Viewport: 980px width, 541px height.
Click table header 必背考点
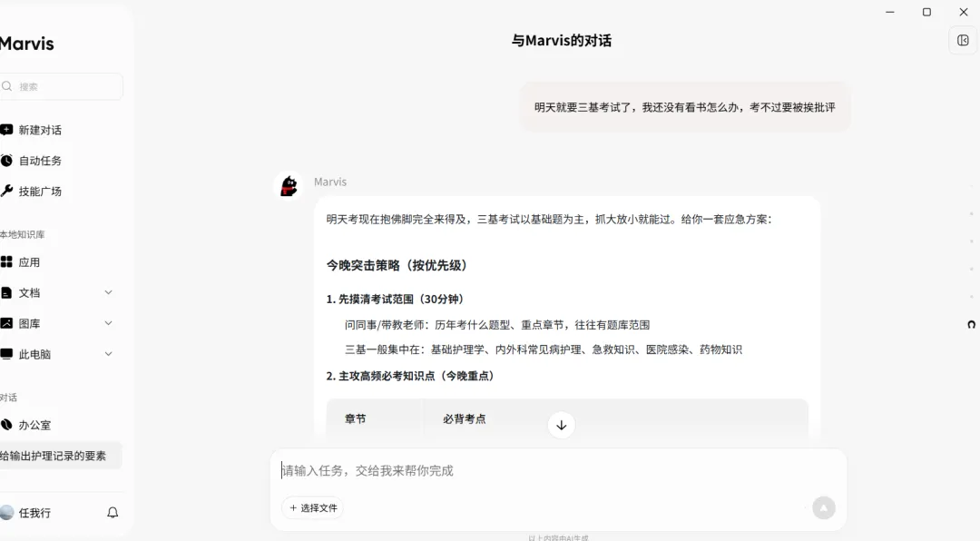point(465,419)
